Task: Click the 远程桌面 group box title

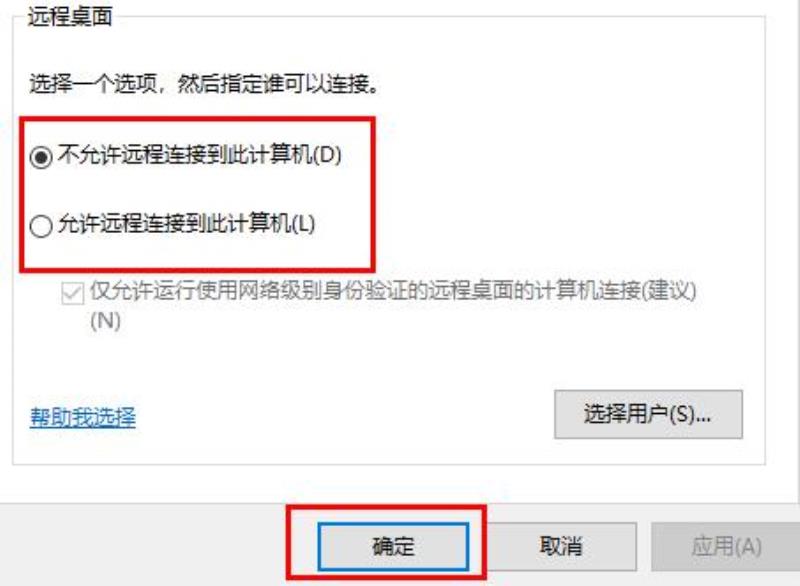Action: pyautogui.click(x=70, y=16)
